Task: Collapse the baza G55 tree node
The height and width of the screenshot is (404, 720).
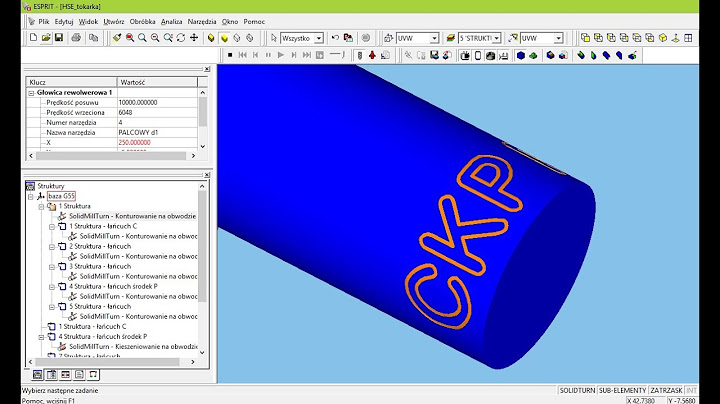Action: pyautogui.click(x=31, y=196)
